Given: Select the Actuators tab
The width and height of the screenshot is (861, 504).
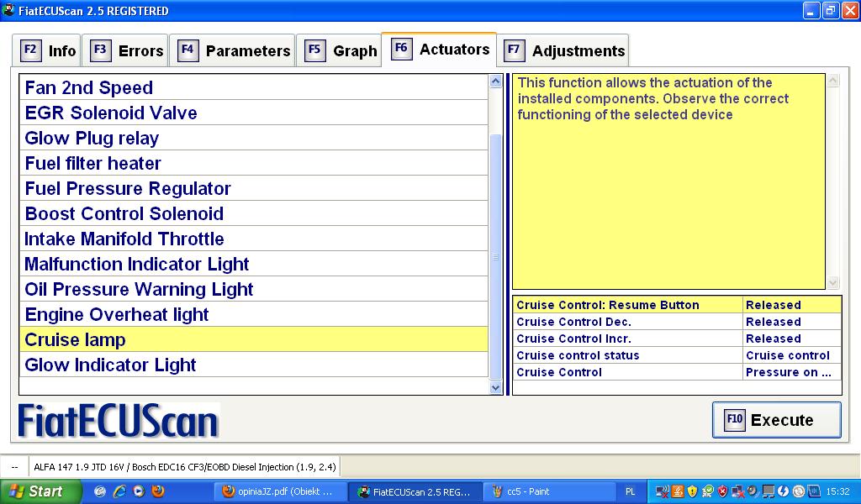Looking at the screenshot, I should (439, 49).
